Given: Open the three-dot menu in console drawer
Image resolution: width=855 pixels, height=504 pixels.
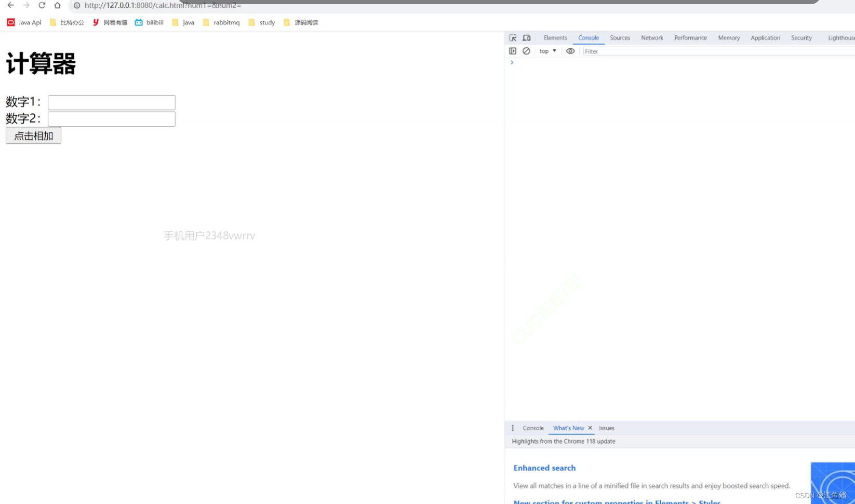Looking at the screenshot, I should 513,428.
